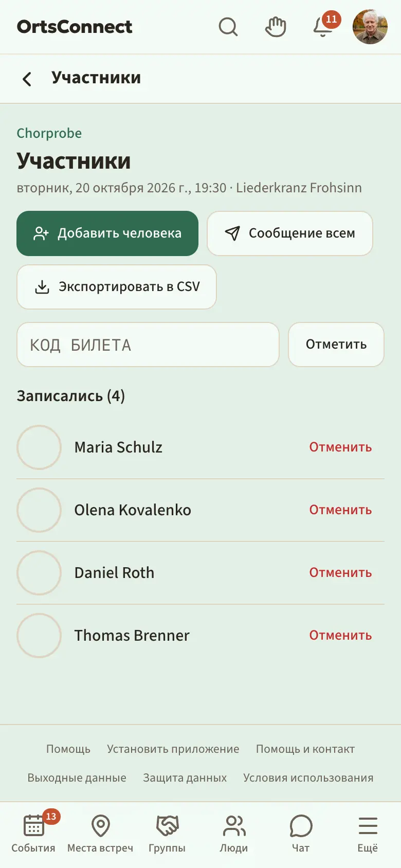The width and height of the screenshot is (401, 868).
Task: Switch to Места встреч tab
Action: coord(100,834)
